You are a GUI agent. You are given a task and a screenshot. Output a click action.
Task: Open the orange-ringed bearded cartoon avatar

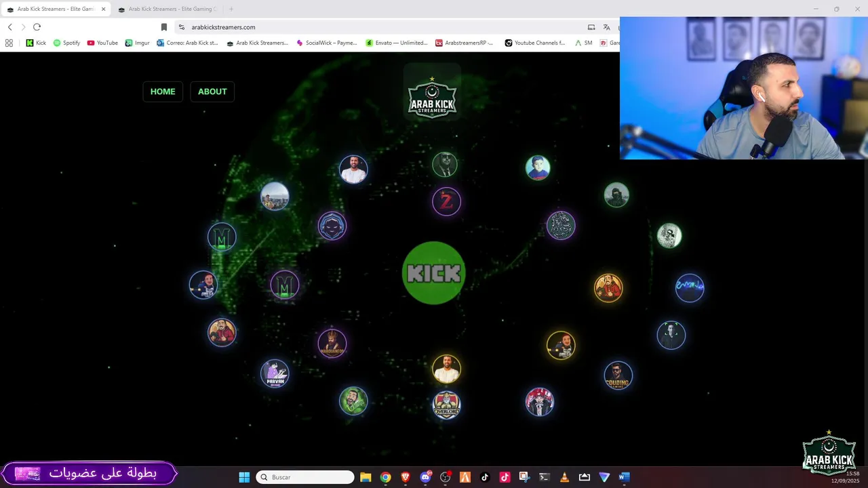point(608,288)
